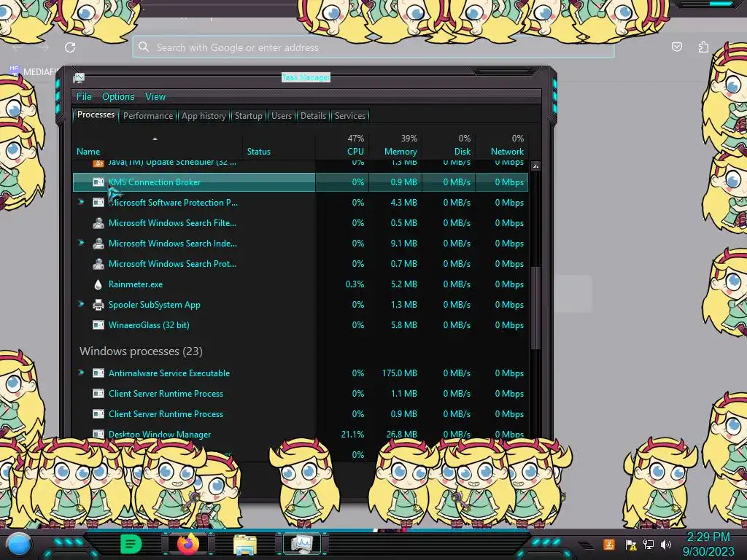The height and width of the screenshot is (560, 747).
Task: Click the 0.3% CPU value for Rainmeter
Action: (355, 284)
